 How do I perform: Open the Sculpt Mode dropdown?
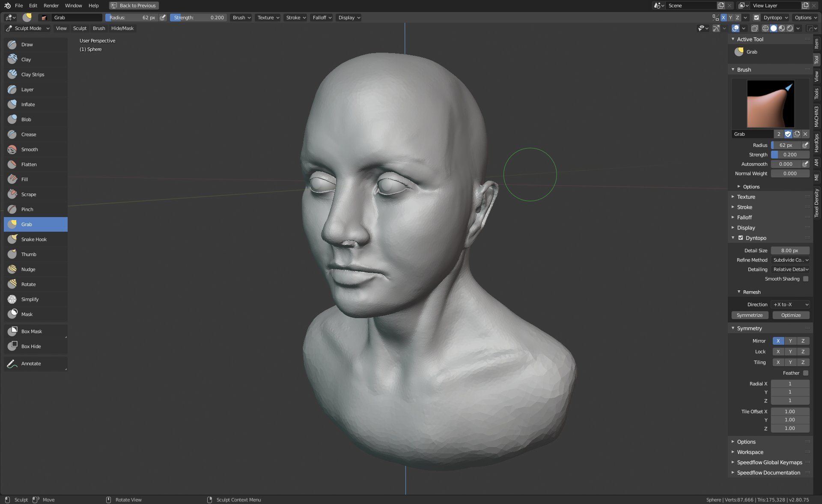click(x=28, y=28)
